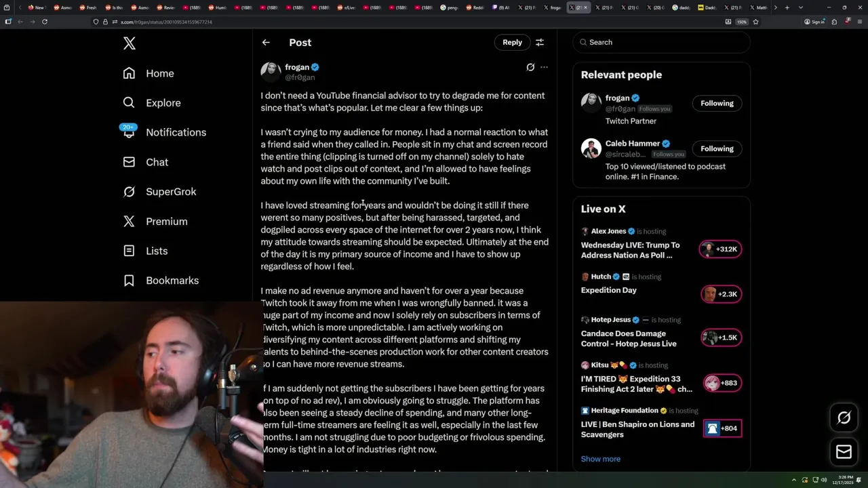Click the Home house icon

tap(129, 73)
